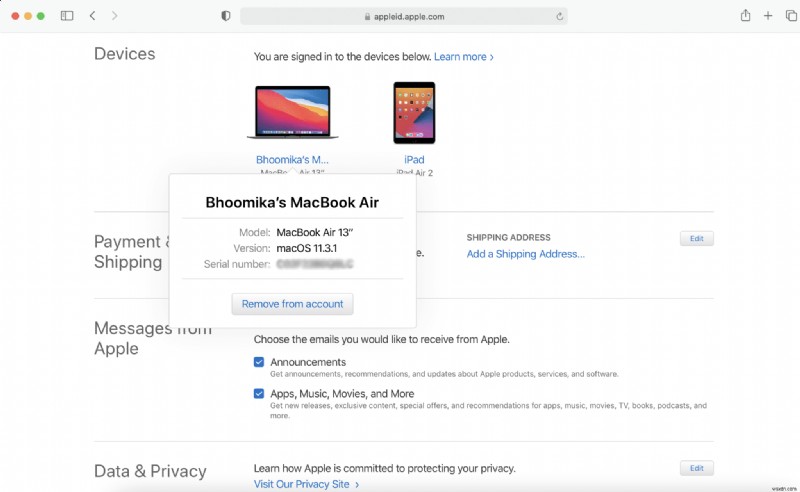Click the iPad Air 2 model text
Screen dimensions: 800x492
coord(414,173)
